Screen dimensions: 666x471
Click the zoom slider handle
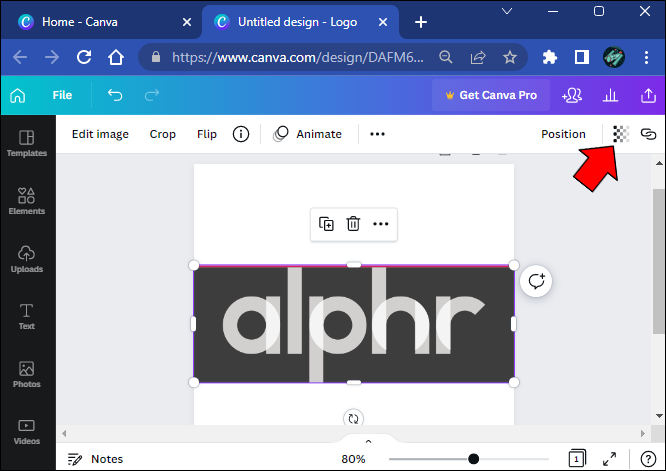(x=474, y=459)
